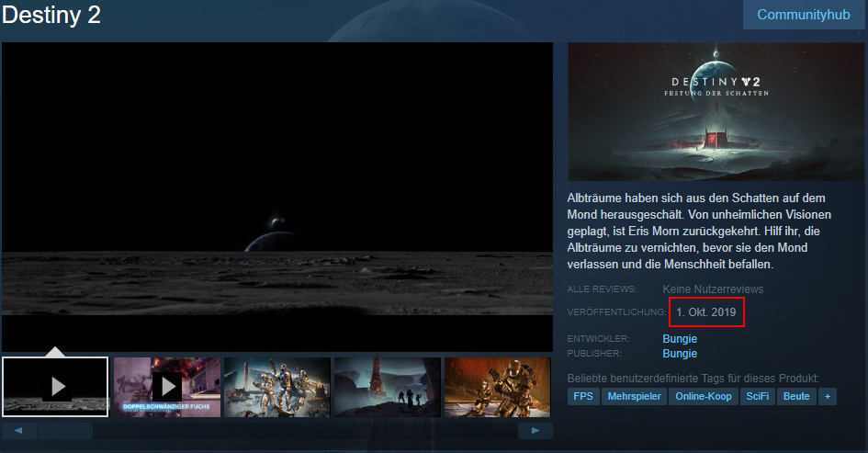Select the Mehrspieler tag
This screenshot has height=453, width=868.
(x=635, y=397)
